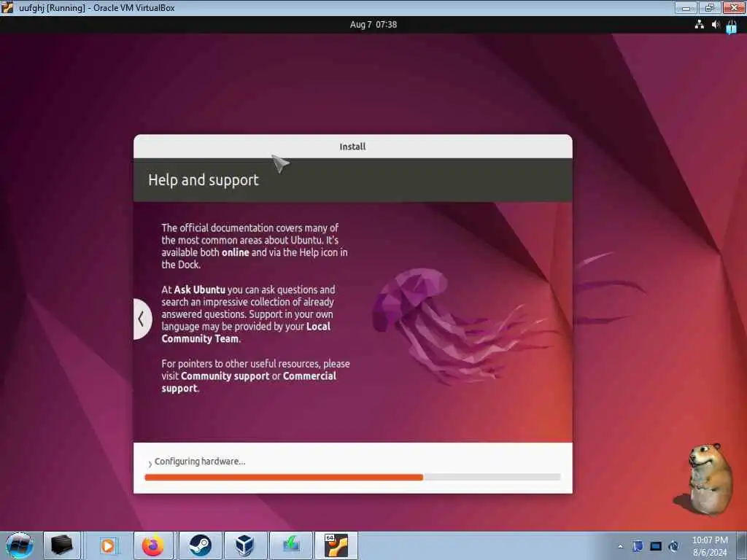
Task: Click the green arrow download taskbar icon
Action: 291,545
